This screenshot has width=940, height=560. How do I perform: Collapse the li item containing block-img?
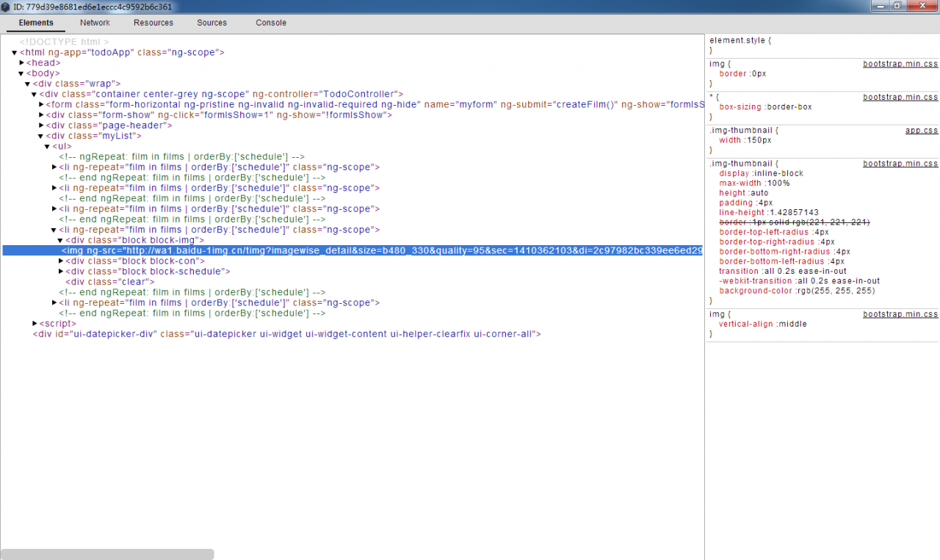pos(54,230)
